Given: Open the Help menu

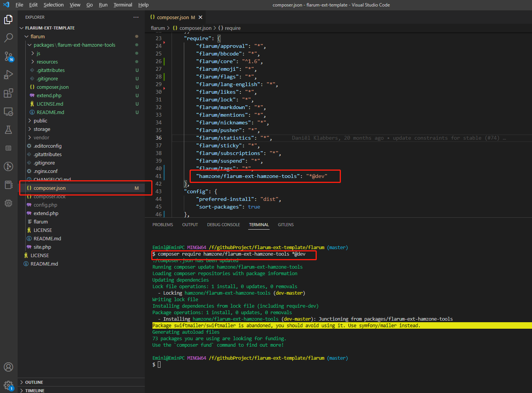Looking at the screenshot, I should click(143, 5).
